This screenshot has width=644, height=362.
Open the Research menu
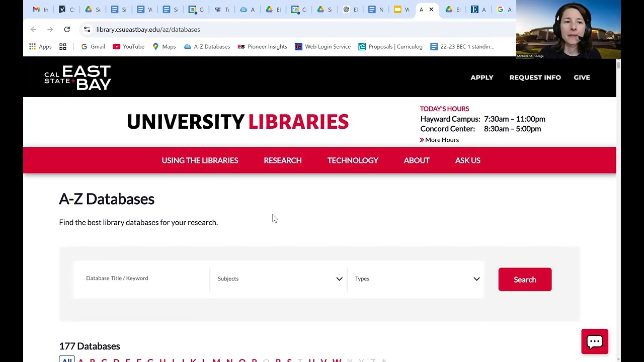point(283,160)
